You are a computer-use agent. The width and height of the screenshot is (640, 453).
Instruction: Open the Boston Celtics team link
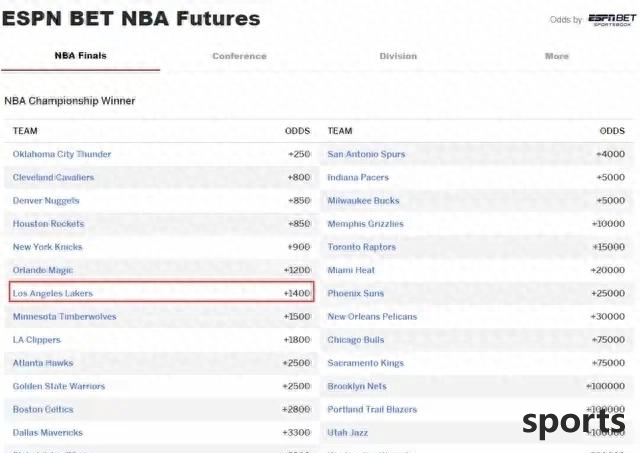(x=43, y=409)
